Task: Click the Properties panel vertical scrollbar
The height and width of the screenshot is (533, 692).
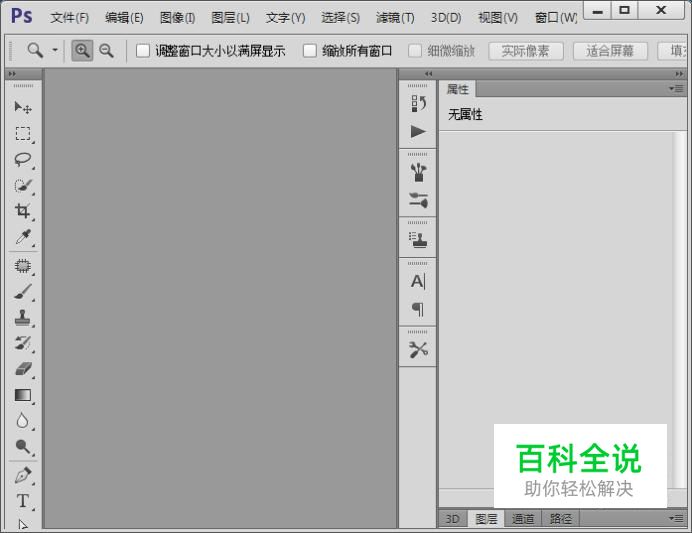Action: point(679,309)
